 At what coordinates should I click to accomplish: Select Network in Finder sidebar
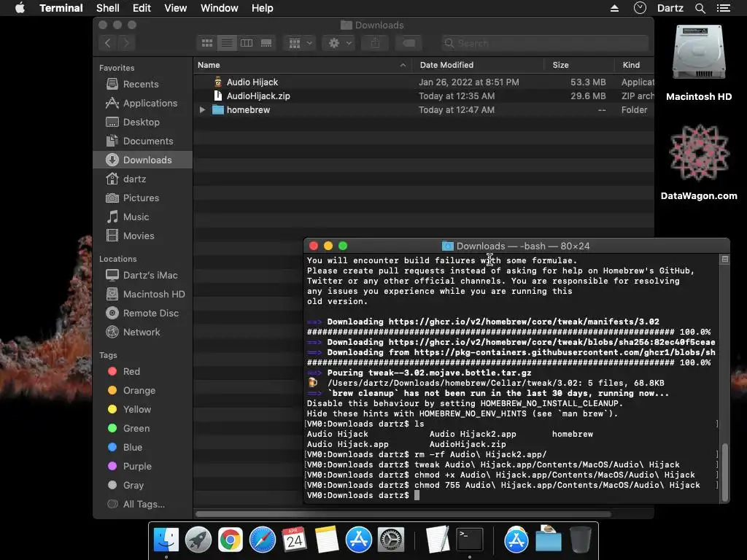tap(142, 332)
